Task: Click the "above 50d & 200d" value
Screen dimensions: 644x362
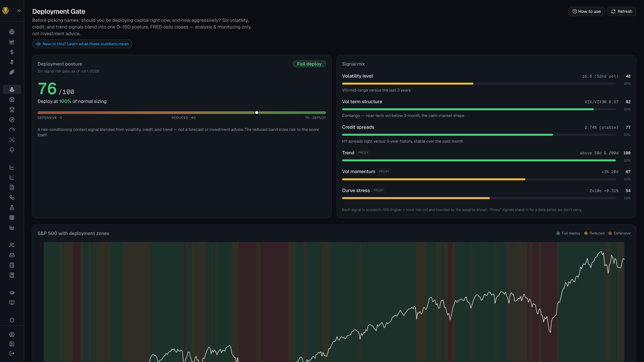Action: pos(599,153)
